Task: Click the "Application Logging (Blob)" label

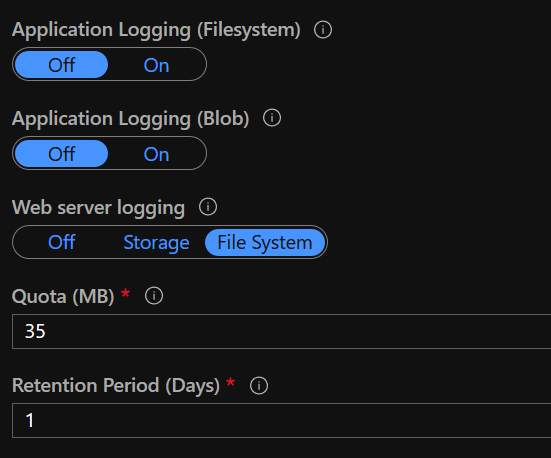Action: [x=131, y=119]
